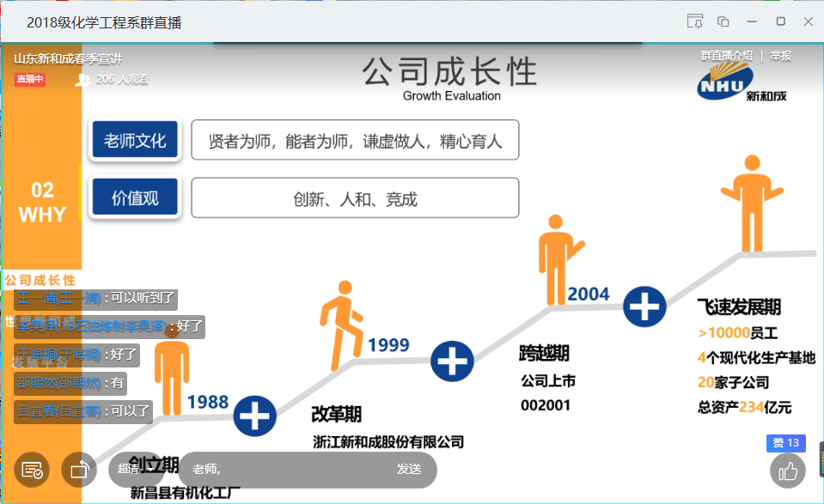
Task: Click the chat message from 于海桐
Action: coord(76,354)
